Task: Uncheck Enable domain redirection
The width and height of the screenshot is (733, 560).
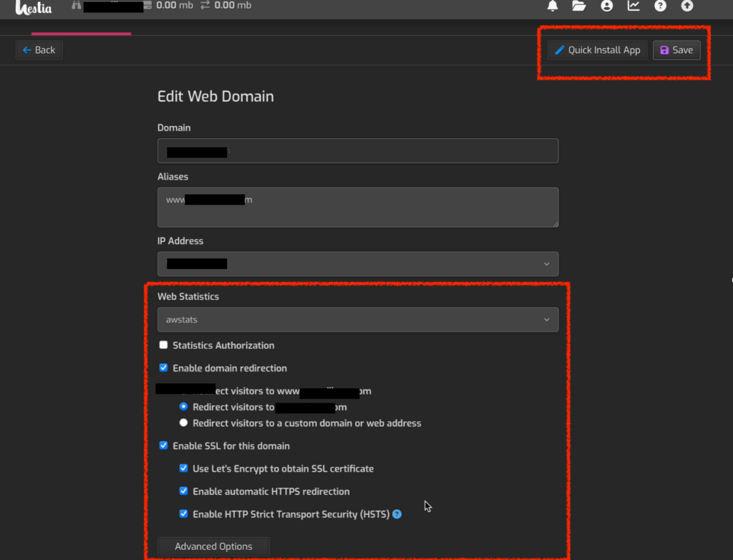Action: click(x=164, y=368)
